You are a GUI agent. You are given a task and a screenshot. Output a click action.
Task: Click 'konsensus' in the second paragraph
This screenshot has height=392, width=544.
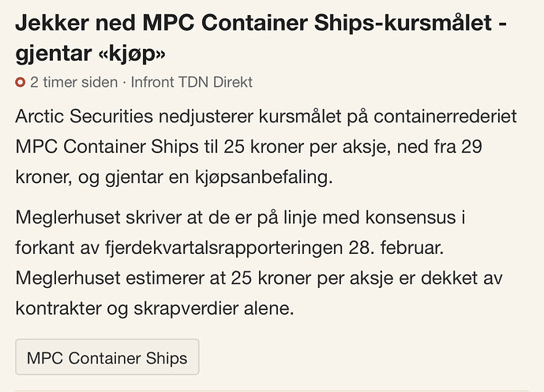pyautogui.click(x=411, y=218)
